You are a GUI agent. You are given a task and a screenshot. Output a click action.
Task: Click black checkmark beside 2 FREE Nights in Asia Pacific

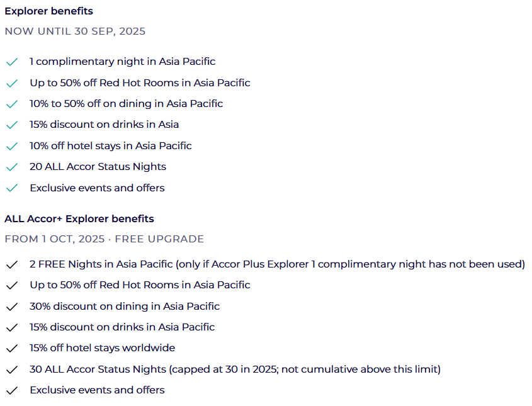tap(12, 265)
